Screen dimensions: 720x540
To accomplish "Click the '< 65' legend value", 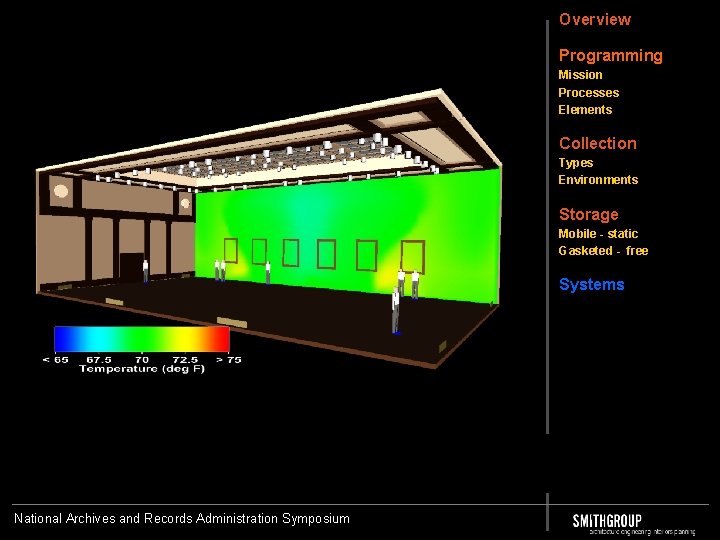I will (55, 360).
